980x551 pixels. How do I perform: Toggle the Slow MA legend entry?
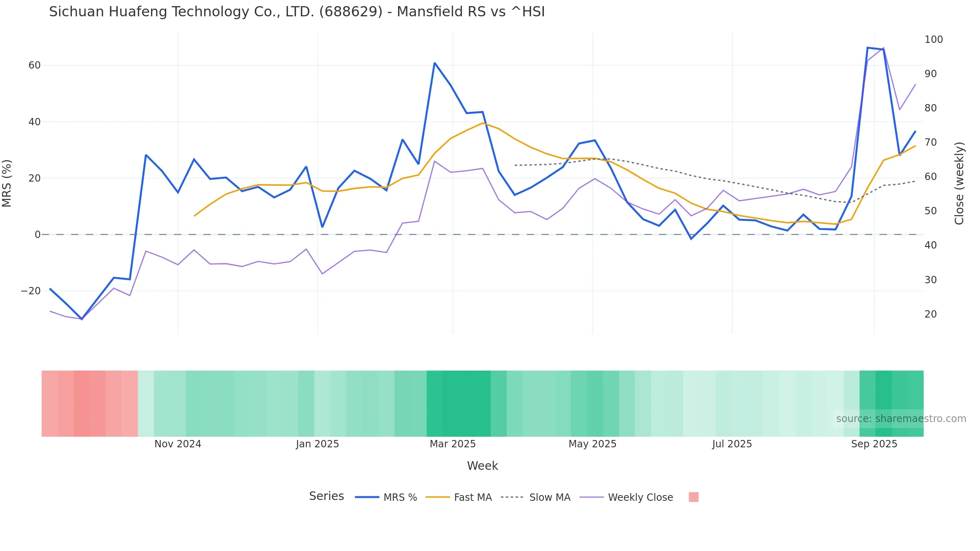(x=535, y=497)
